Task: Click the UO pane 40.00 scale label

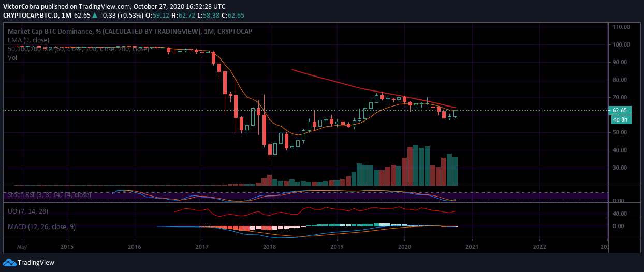Action: pyautogui.click(x=621, y=214)
